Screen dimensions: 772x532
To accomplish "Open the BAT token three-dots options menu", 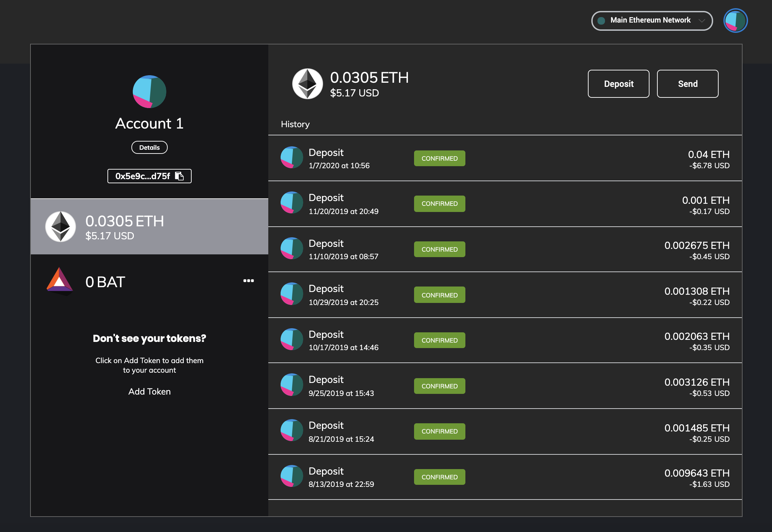I will coord(248,281).
